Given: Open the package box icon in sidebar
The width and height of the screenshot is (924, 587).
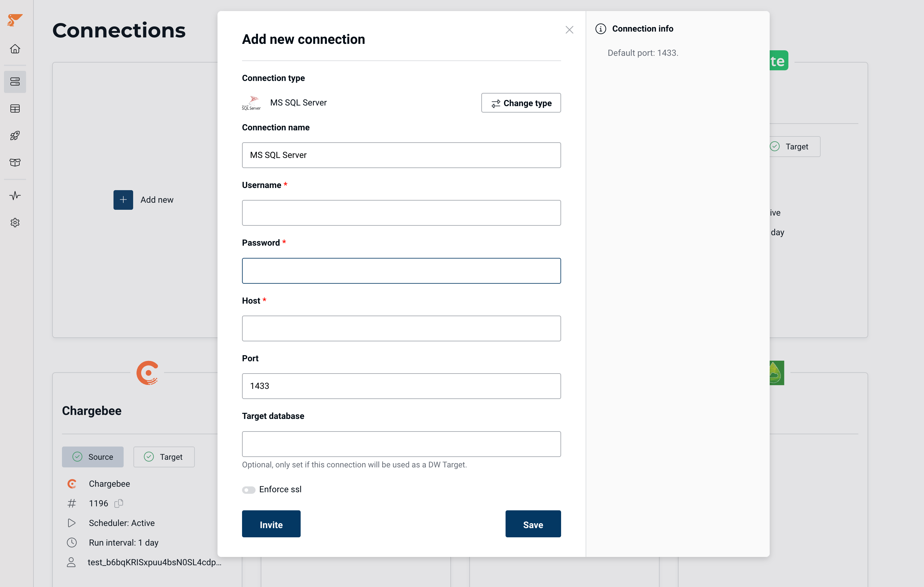Looking at the screenshot, I should (x=15, y=162).
